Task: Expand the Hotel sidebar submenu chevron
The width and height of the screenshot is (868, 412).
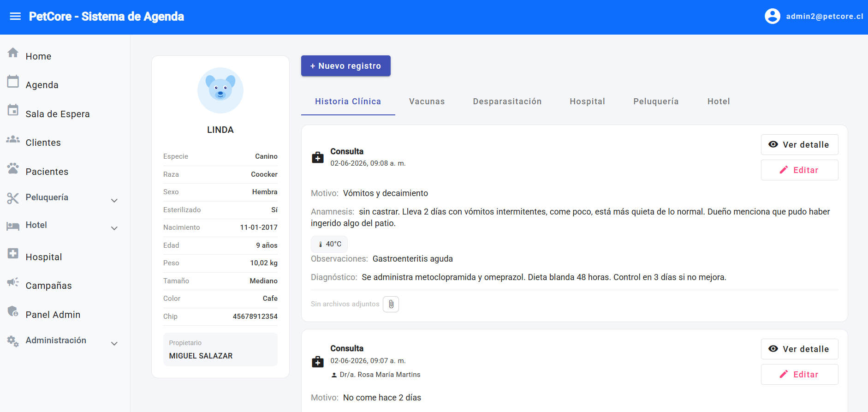Action: [114, 228]
